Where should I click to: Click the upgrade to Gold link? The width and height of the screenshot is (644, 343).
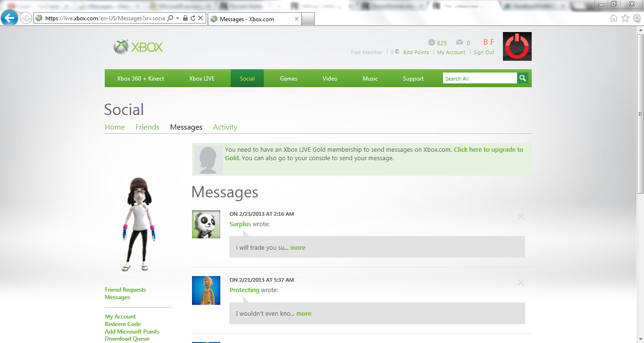488,149
